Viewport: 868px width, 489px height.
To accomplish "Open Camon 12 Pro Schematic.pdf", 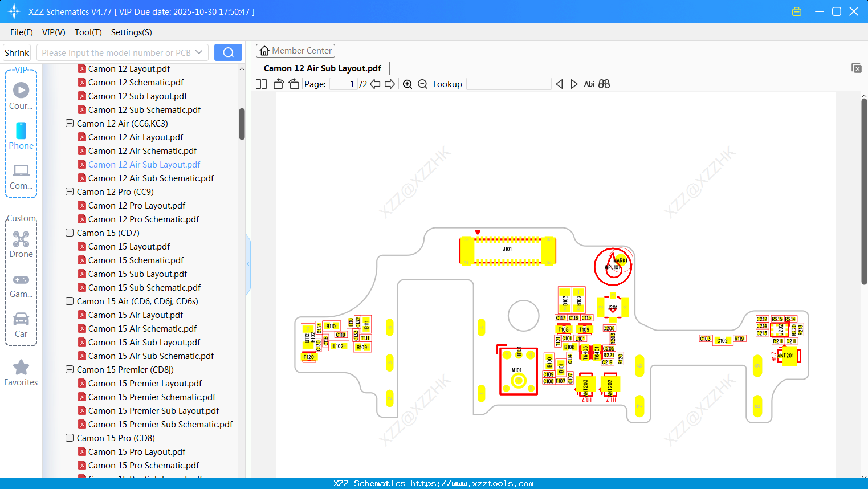I will pyautogui.click(x=144, y=219).
